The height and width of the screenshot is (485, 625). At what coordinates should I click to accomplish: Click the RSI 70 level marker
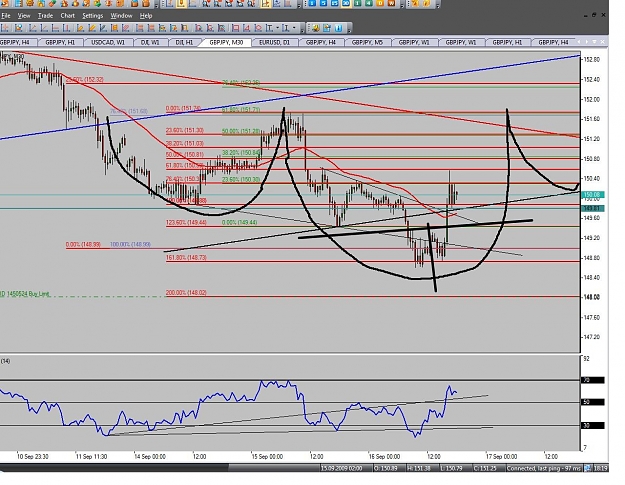593,380
